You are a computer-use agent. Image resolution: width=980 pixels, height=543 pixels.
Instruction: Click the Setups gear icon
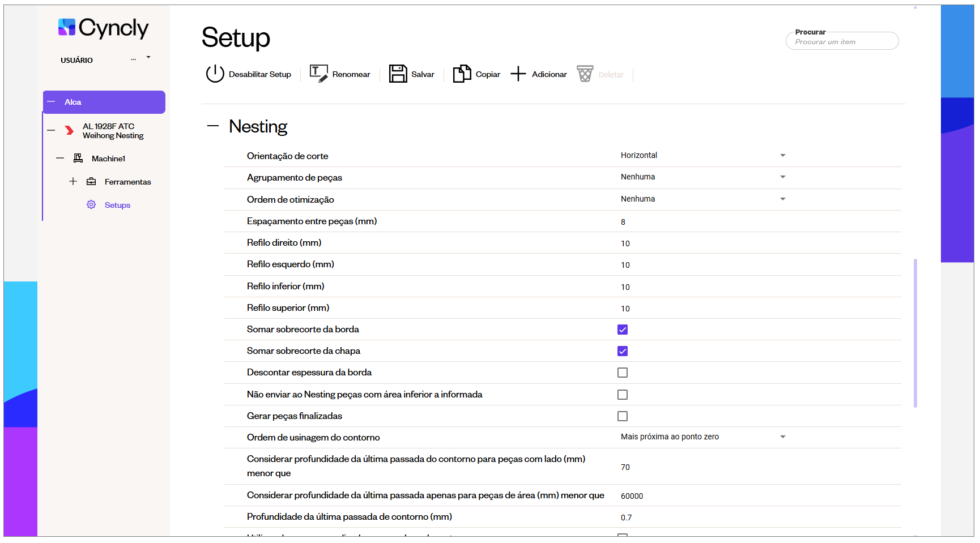pos(91,204)
